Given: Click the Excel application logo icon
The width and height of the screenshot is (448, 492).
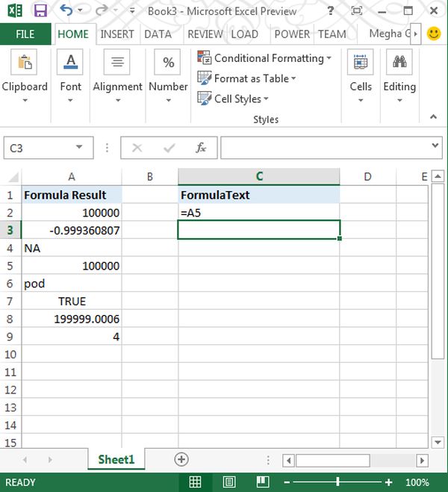Looking at the screenshot, I should pyautogui.click(x=15, y=11).
